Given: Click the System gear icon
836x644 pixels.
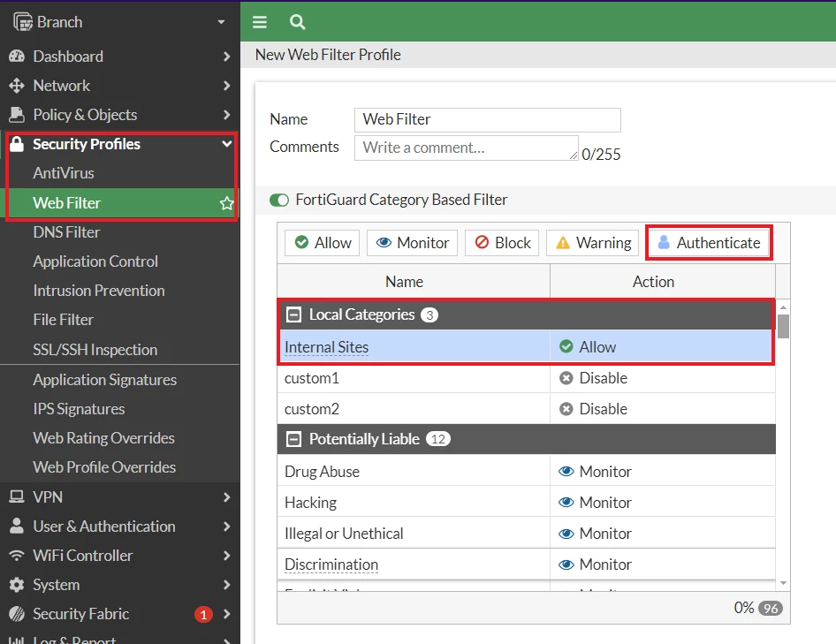Looking at the screenshot, I should (17, 585).
